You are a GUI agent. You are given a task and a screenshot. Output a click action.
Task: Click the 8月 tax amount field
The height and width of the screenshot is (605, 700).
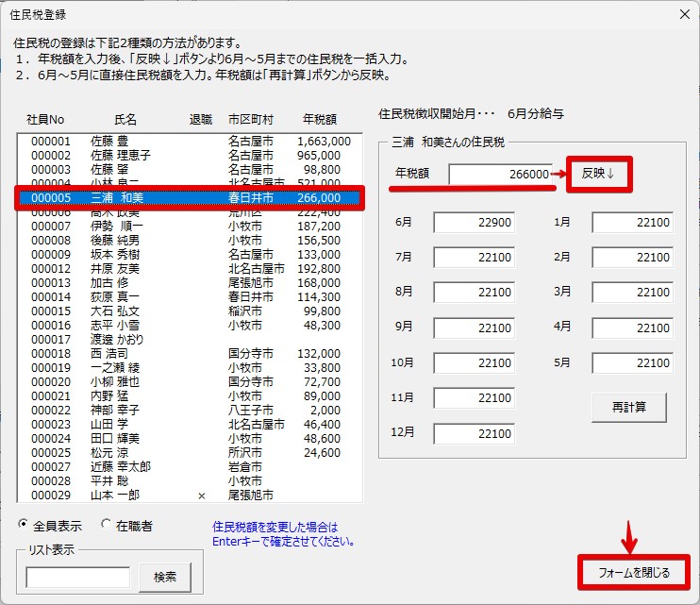pyautogui.click(x=475, y=292)
